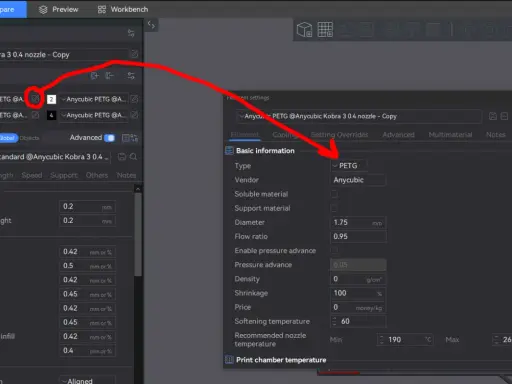The image size is (512, 384).
Task: Open Notes tab in Filament settings dialog
Action: (x=495, y=135)
